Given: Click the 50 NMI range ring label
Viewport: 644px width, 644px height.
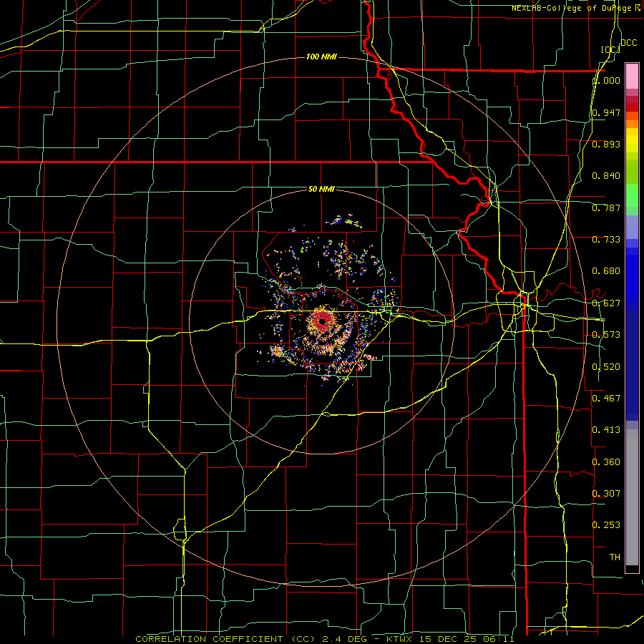Looking at the screenshot, I should coord(321,189).
